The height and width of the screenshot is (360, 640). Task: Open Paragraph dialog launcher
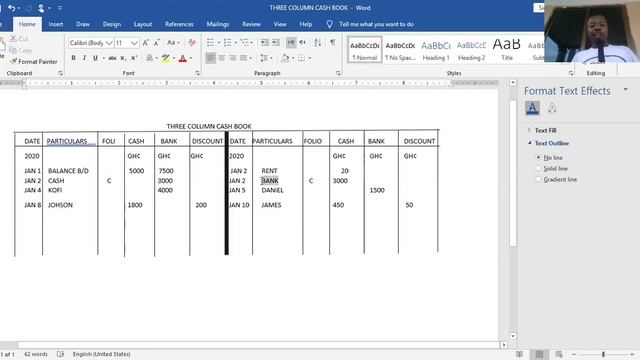(338, 73)
